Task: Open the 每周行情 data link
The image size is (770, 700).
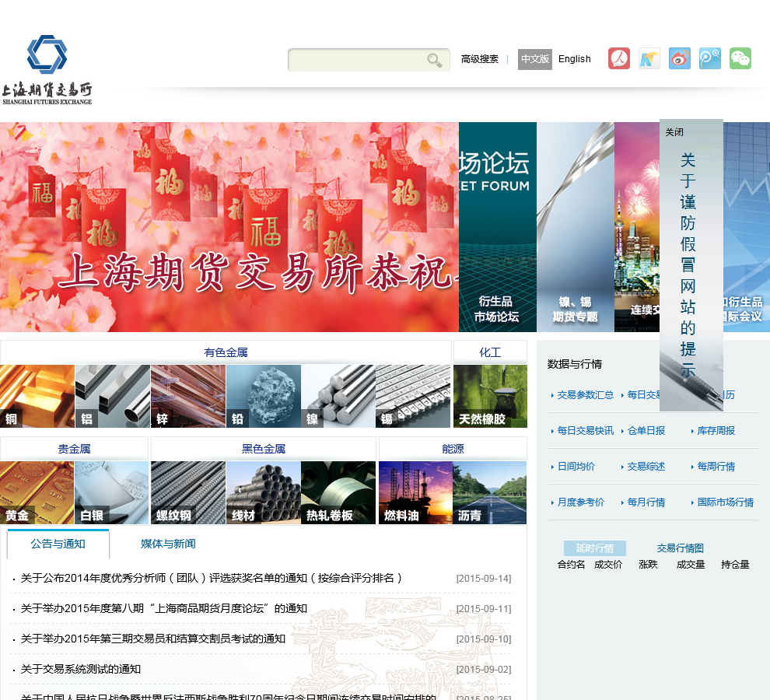Action: 716,467
